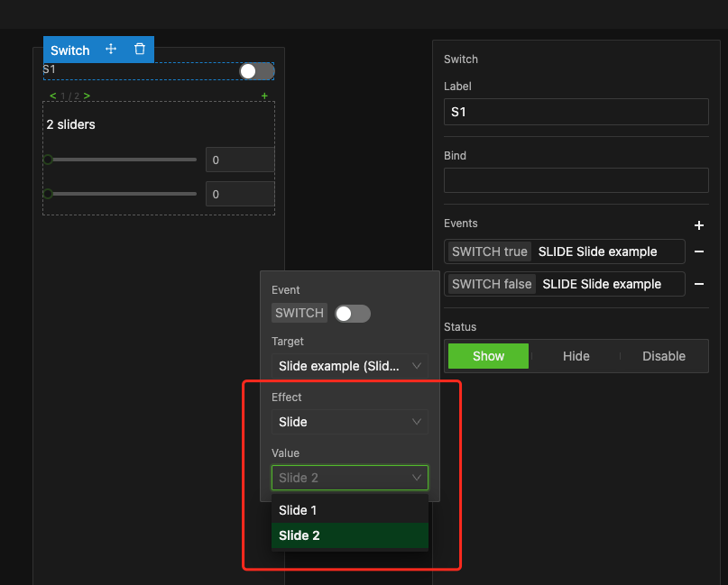Screen dimensions: 728x585
Task: Click the move handle icon on Switch tag
Action: (110, 49)
